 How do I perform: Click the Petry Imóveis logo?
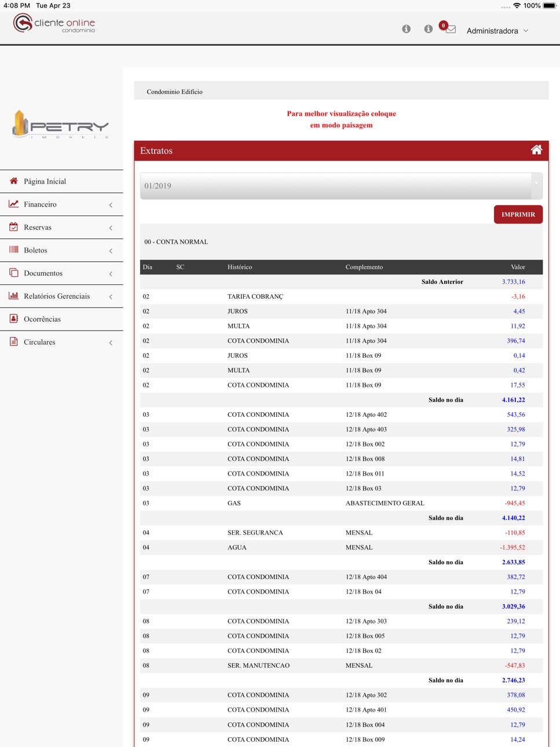coord(61,124)
